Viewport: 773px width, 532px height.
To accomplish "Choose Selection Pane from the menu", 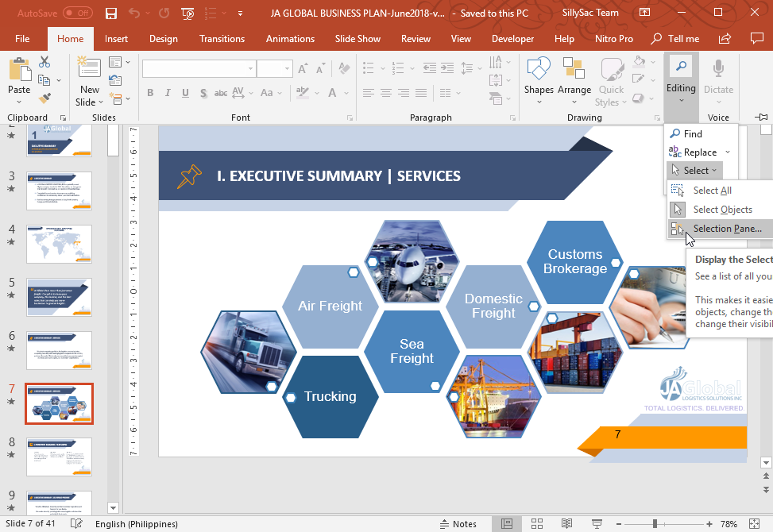I will pos(726,229).
